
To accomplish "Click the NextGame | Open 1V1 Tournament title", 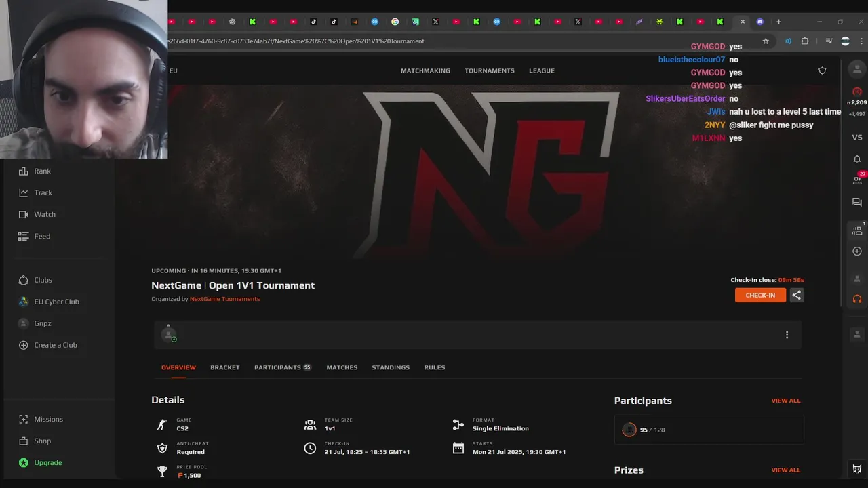I will (233, 285).
